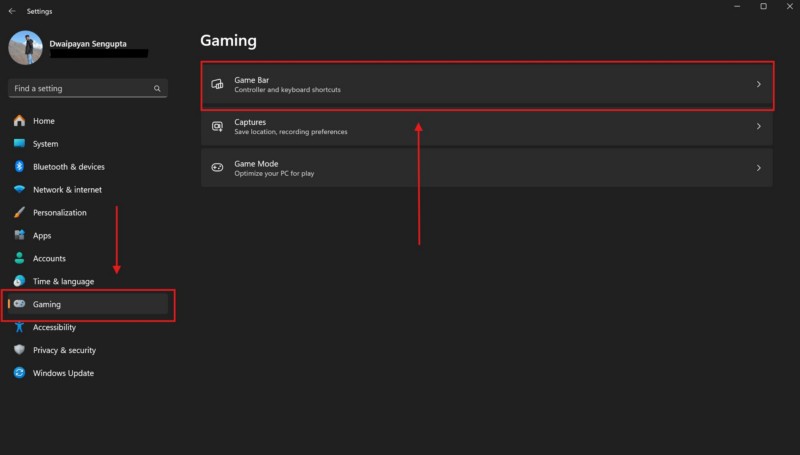Click the Find a setting search box
Screen dimensions: 800x455
coord(88,88)
